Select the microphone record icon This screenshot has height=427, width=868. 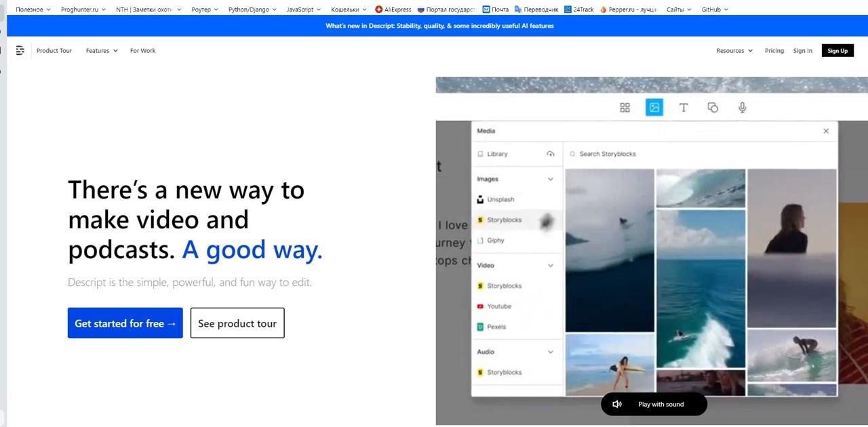(x=743, y=108)
